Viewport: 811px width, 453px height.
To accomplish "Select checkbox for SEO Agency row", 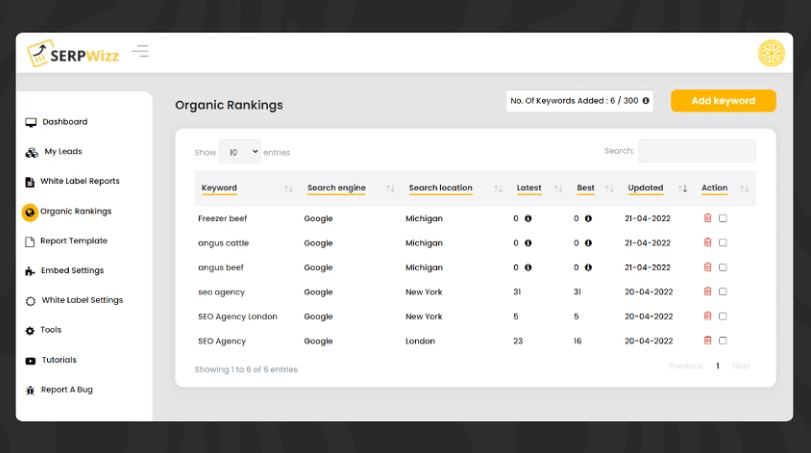I will click(723, 341).
